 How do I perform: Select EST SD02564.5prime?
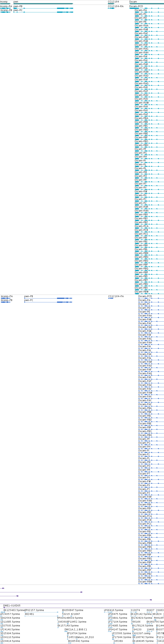[10, 618]
